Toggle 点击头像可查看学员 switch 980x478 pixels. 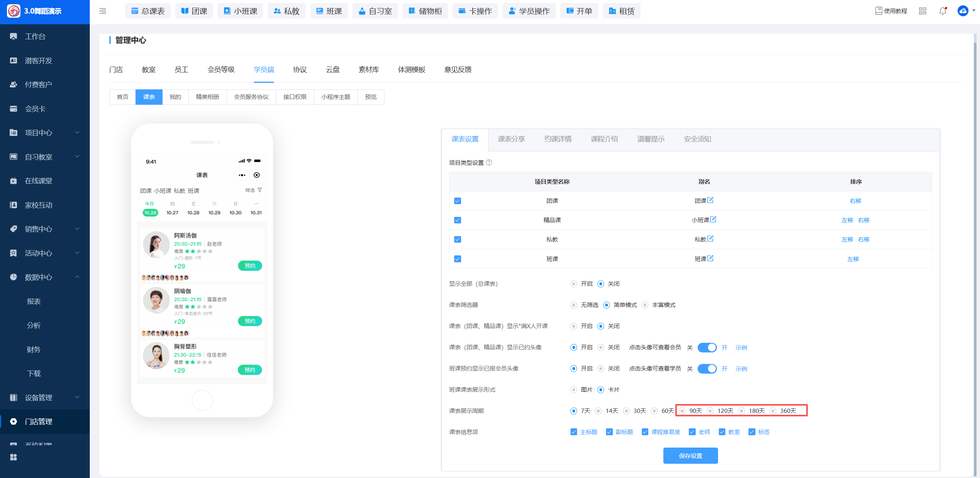[x=707, y=369]
